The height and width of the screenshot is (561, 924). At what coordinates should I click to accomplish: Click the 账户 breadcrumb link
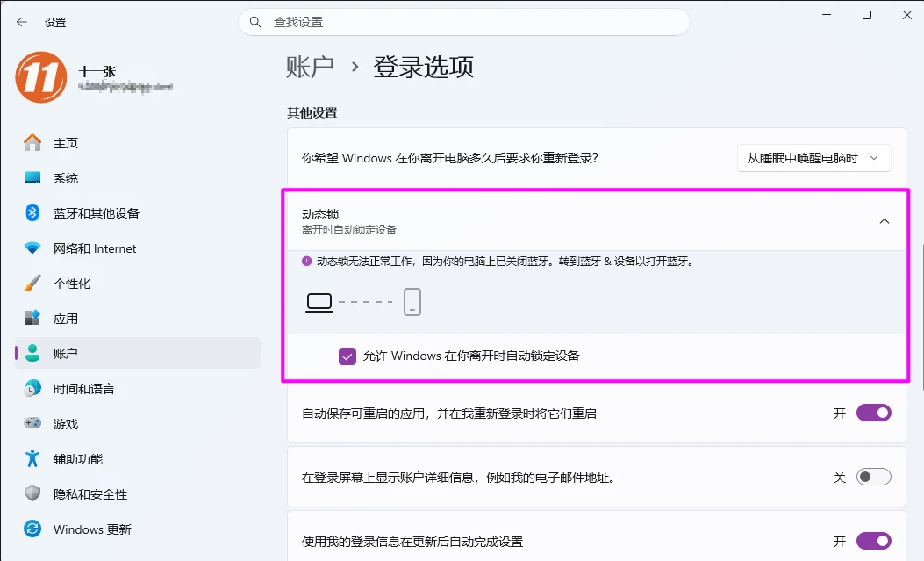coord(310,67)
